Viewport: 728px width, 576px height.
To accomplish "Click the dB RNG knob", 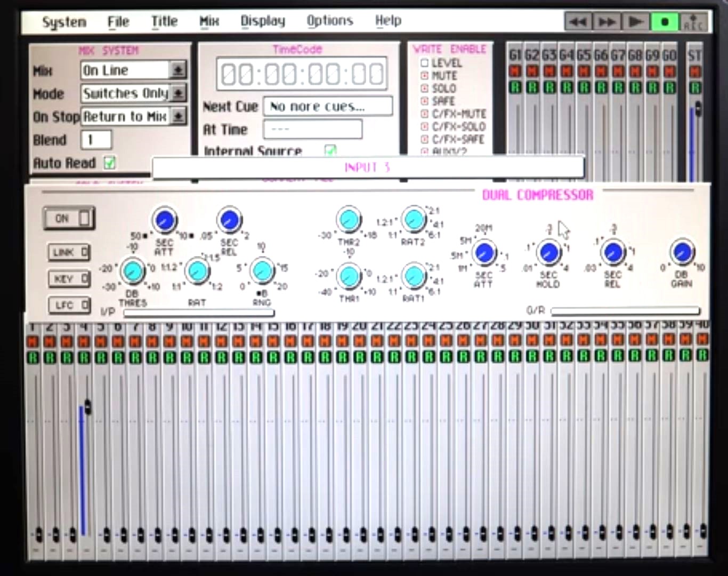I will [x=262, y=271].
